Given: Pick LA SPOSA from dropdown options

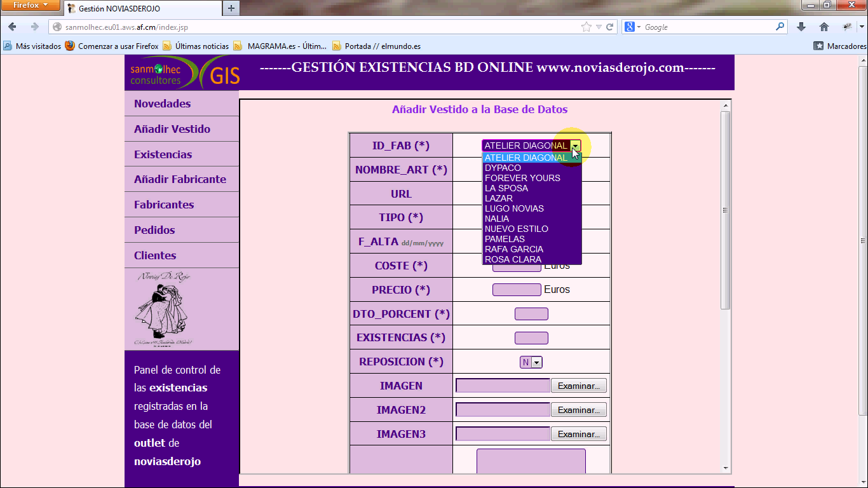Looking at the screenshot, I should (x=506, y=188).
